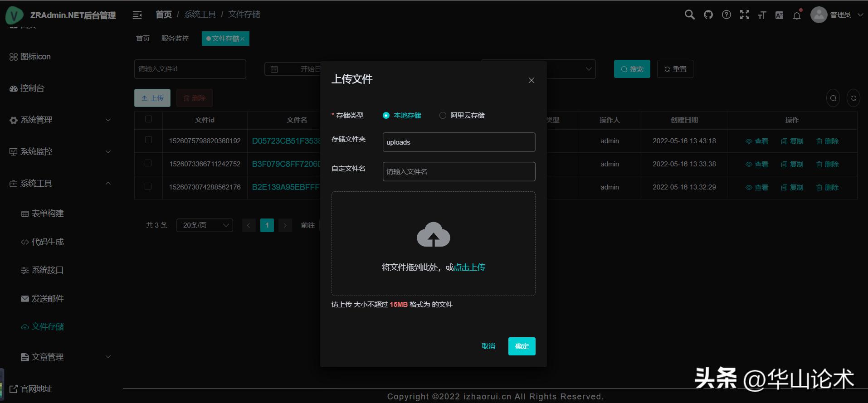This screenshot has height=403, width=868.
Task: Check row for file id 1526075798820360192
Action: click(x=148, y=140)
